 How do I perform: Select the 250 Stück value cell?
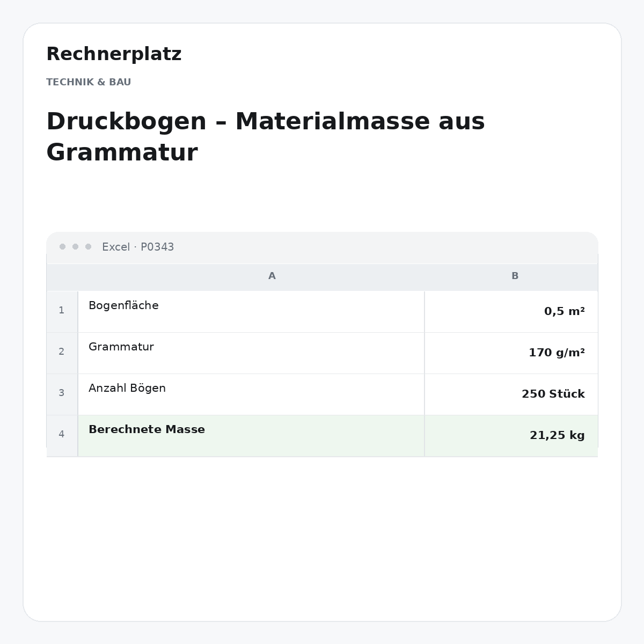pos(511,394)
